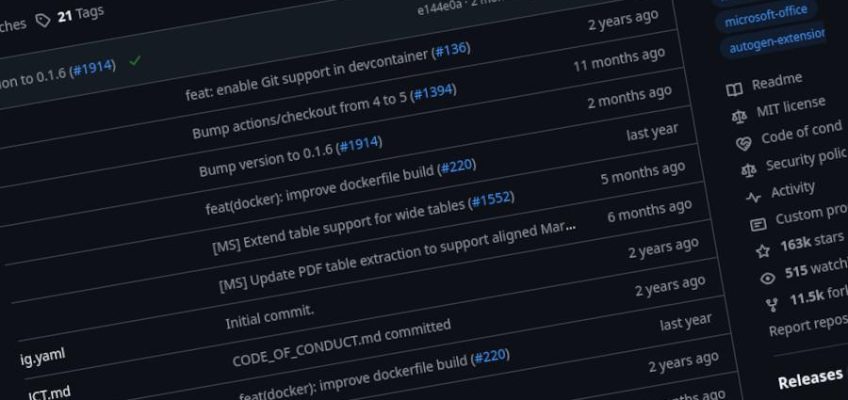View repository Activity link
This screenshot has height=400, width=848.
(793, 190)
